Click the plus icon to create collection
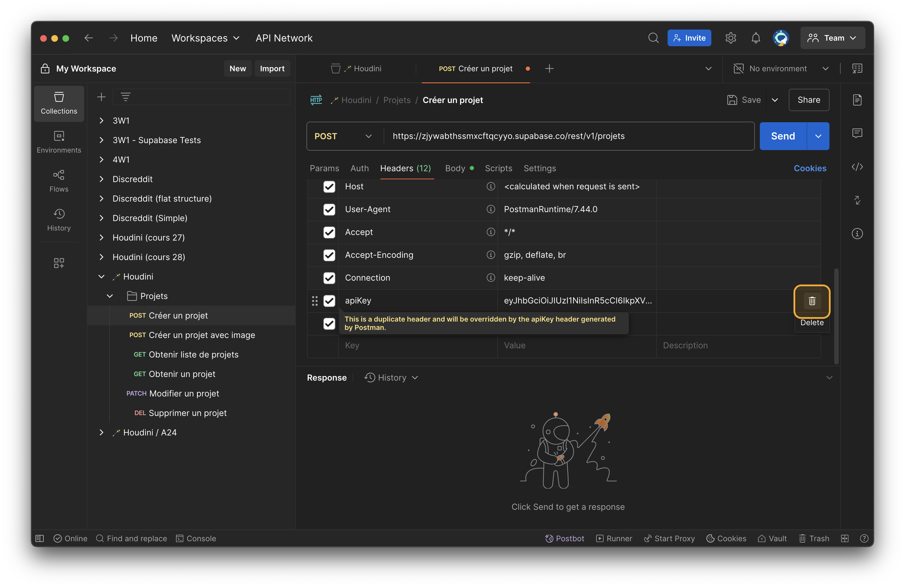The image size is (905, 588). (x=101, y=97)
